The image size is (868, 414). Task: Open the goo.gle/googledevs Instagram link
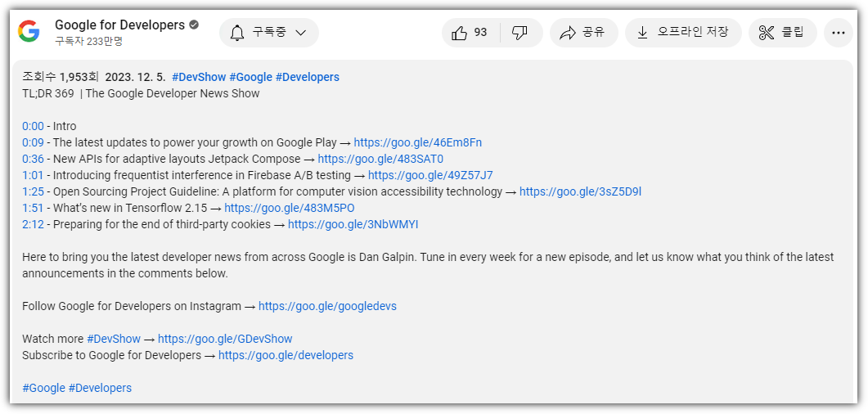click(x=327, y=306)
